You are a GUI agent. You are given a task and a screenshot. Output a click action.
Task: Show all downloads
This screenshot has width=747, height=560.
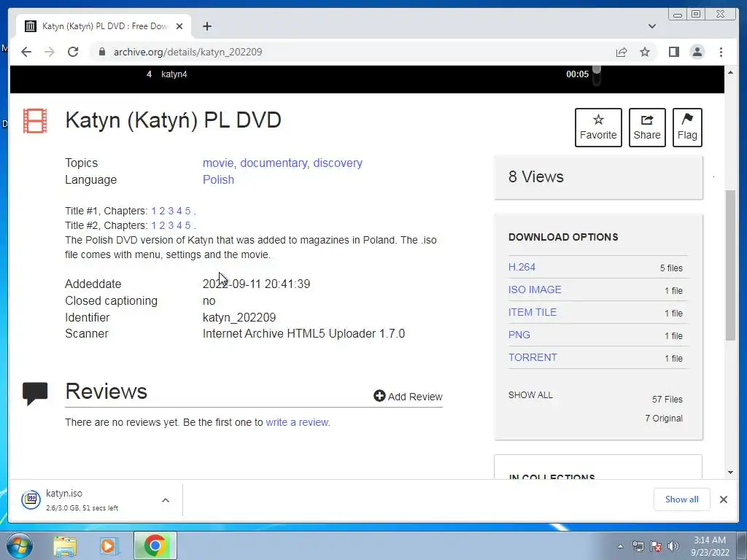tap(682, 499)
